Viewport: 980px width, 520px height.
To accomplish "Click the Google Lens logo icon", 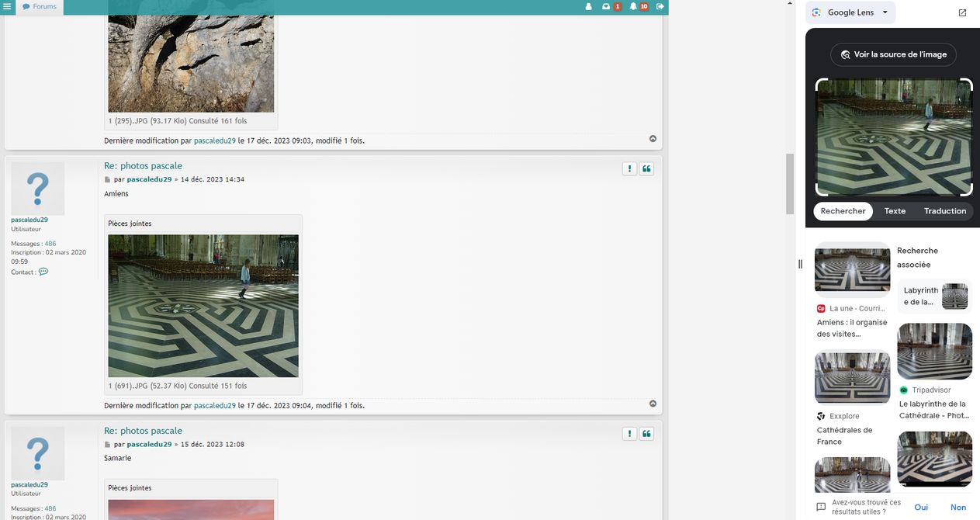I will [x=817, y=12].
